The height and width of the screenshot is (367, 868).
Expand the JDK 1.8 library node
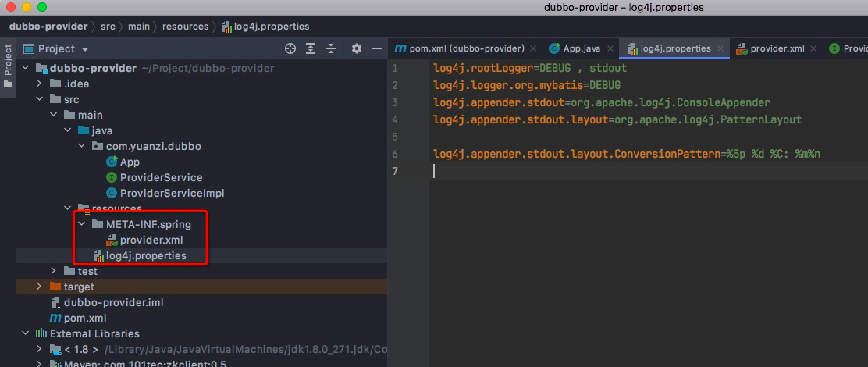[39, 349]
